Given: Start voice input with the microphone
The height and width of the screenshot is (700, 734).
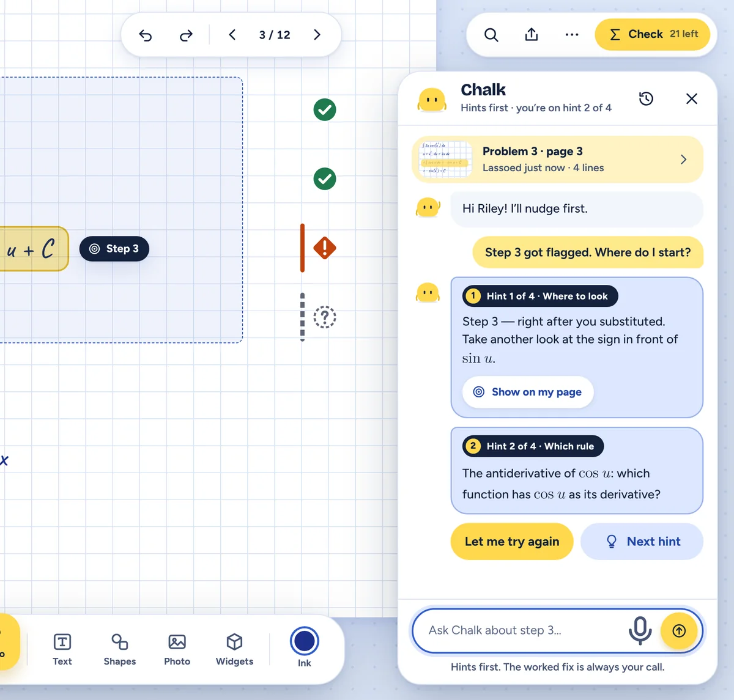Looking at the screenshot, I should pos(640,630).
